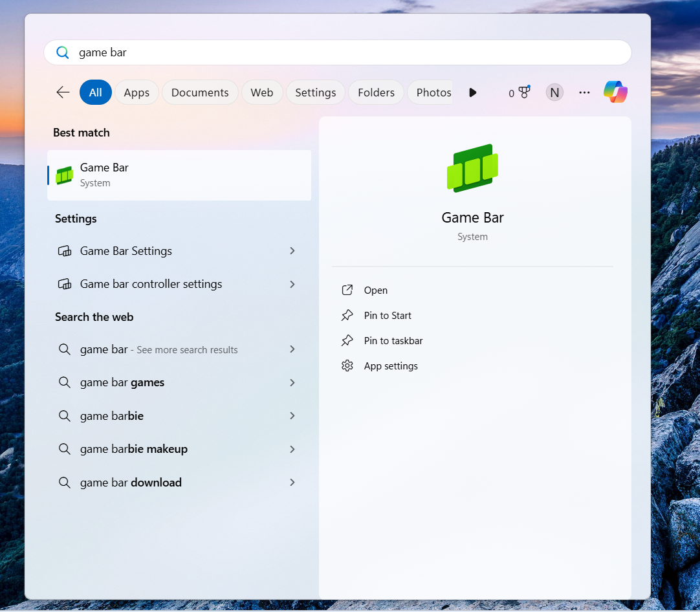Expand game bar download suggestion arrow
Image resolution: width=700 pixels, height=612 pixels.
coord(292,483)
